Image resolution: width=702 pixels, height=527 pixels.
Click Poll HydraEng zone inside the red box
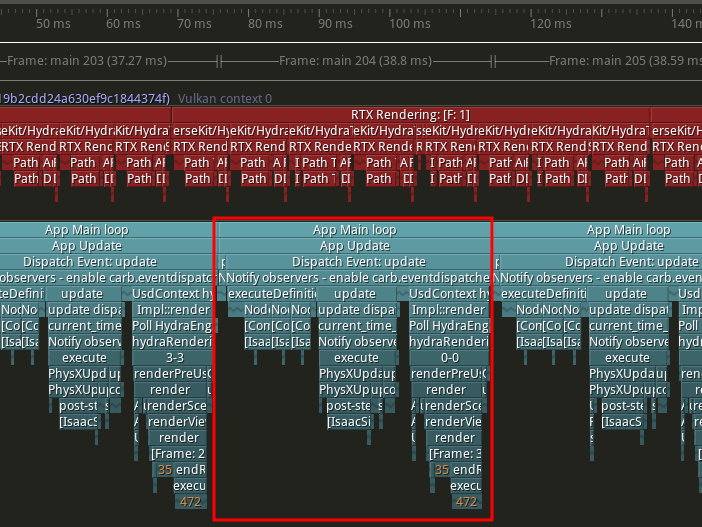(446, 326)
